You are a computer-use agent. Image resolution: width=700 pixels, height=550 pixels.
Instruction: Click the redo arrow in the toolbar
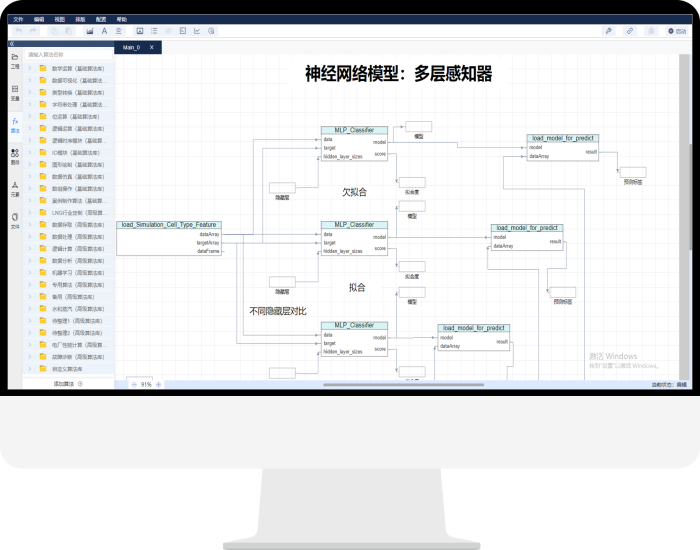(34, 31)
